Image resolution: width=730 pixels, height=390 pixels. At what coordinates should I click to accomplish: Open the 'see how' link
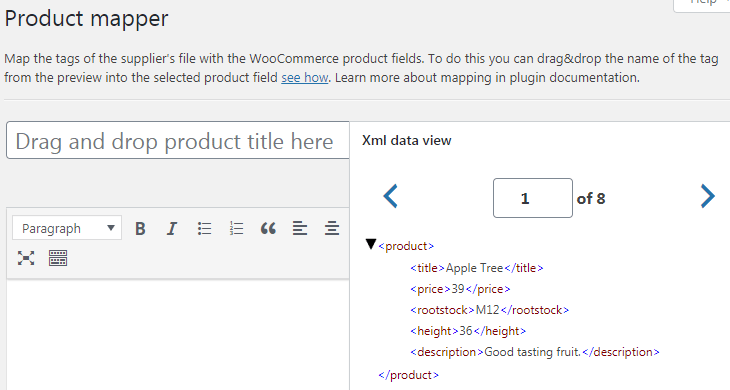[304, 77]
